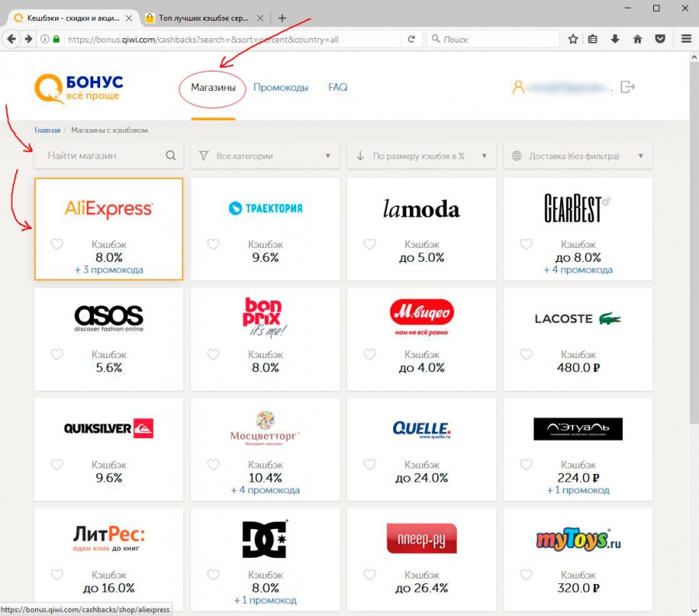The width and height of the screenshot is (699, 616).
Task: Open Л'Этуаль +1 промокод link
Action: [578, 490]
